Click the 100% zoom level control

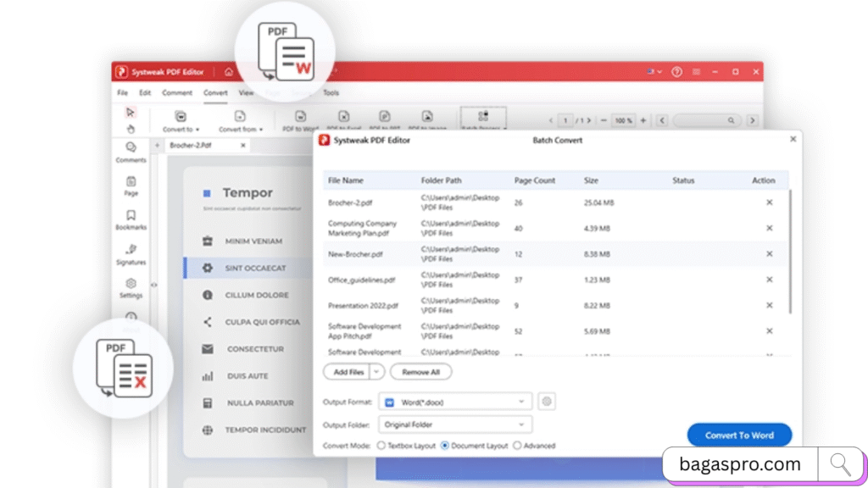[x=621, y=120]
